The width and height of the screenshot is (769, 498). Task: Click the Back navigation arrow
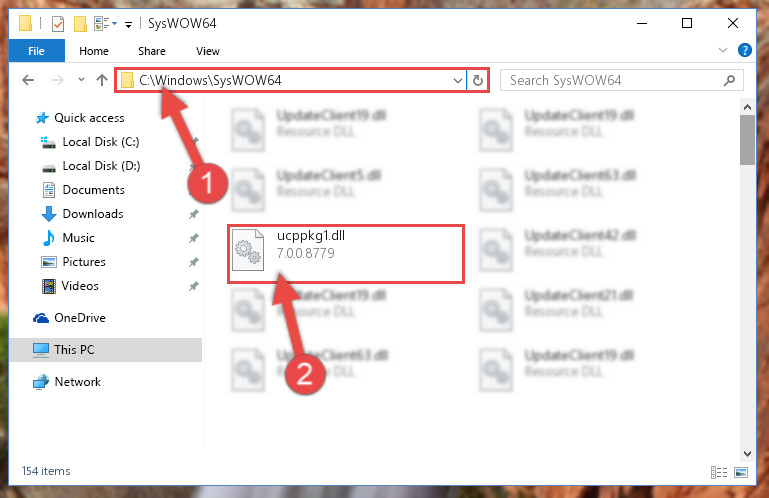pyautogui.click(x=28, y=80)
